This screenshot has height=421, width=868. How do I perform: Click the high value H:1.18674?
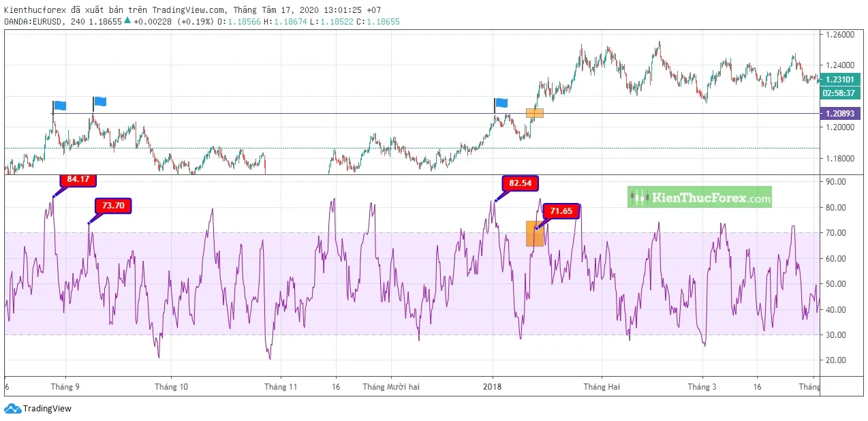coord(286,22)
